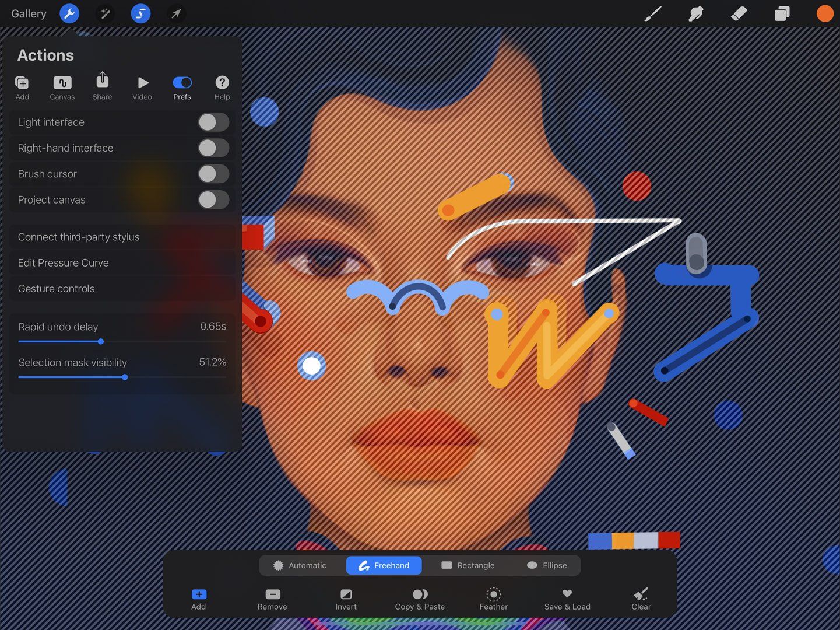Turn on Brush cursor
The image size is (840, 630).
point(213,174)
